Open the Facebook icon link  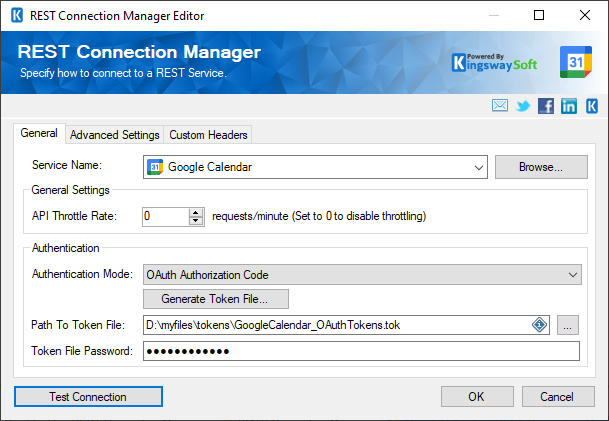click(x=546, y=106)
